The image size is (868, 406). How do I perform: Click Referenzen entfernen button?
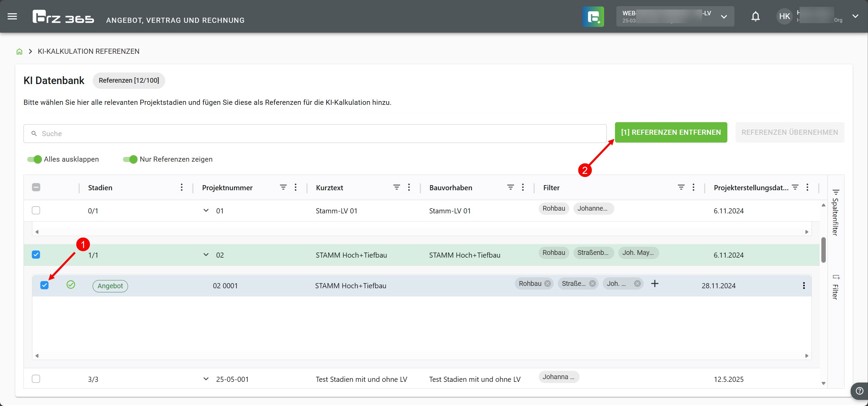pos(670,132)
